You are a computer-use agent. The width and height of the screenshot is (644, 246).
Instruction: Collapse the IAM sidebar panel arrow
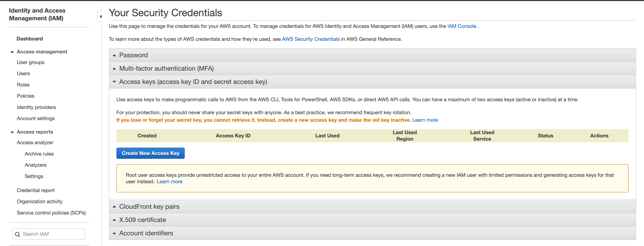(x=100, y=17)
